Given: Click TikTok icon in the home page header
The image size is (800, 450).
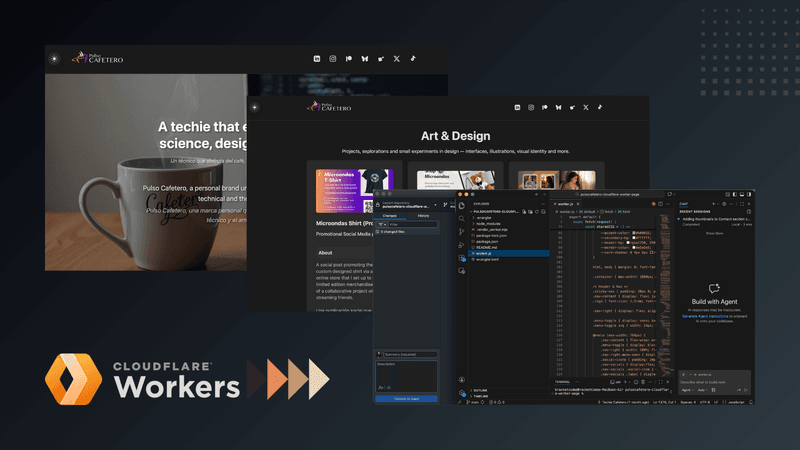Looking at the screenshot, I should [413, 59].
